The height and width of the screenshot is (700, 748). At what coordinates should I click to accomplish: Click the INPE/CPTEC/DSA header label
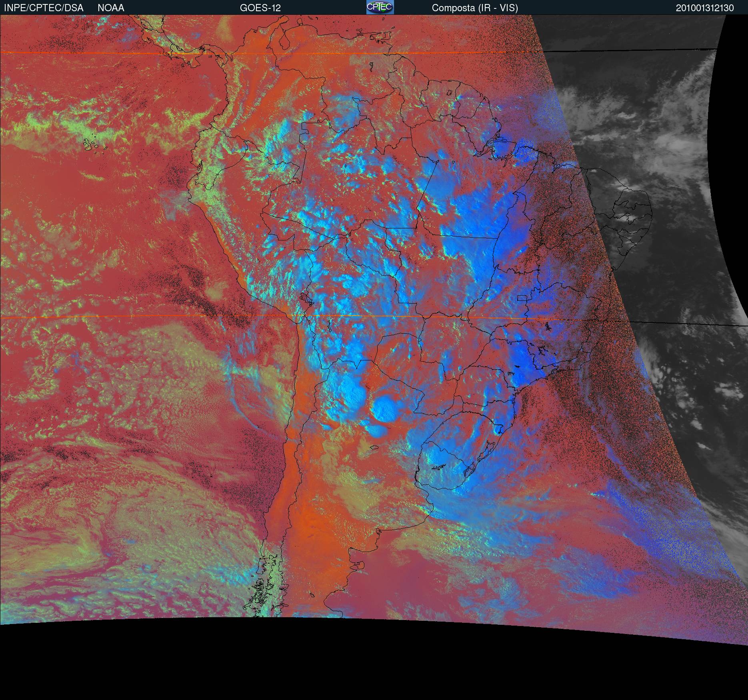pos(44,8)
